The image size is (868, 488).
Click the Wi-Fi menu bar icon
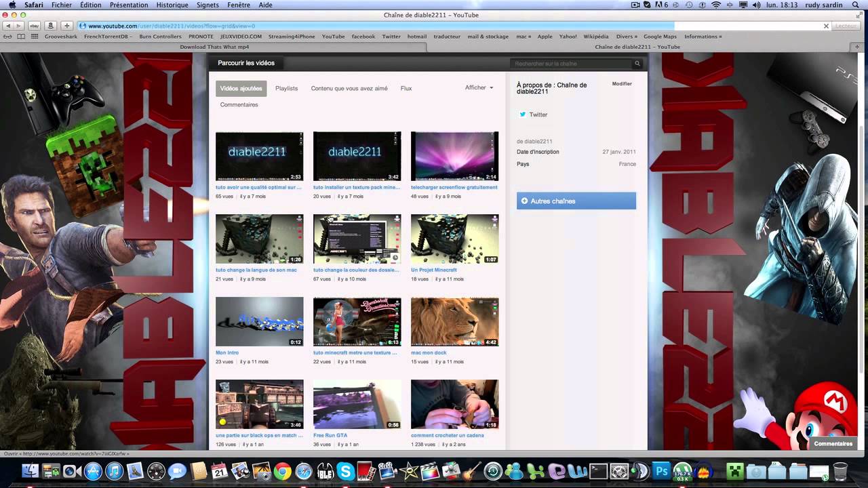[x=715, y=5]
